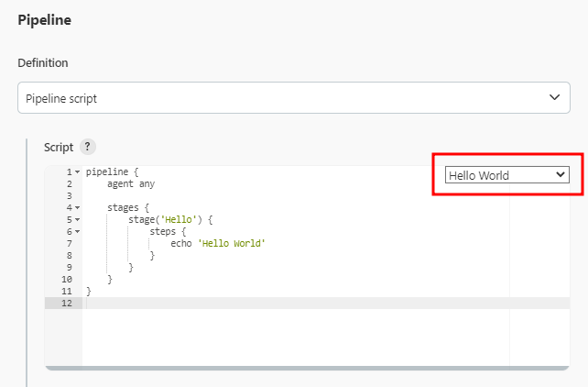Click the Pipeline section heading
Viewport: 588px width, 387px height.
tap(44, 20)
